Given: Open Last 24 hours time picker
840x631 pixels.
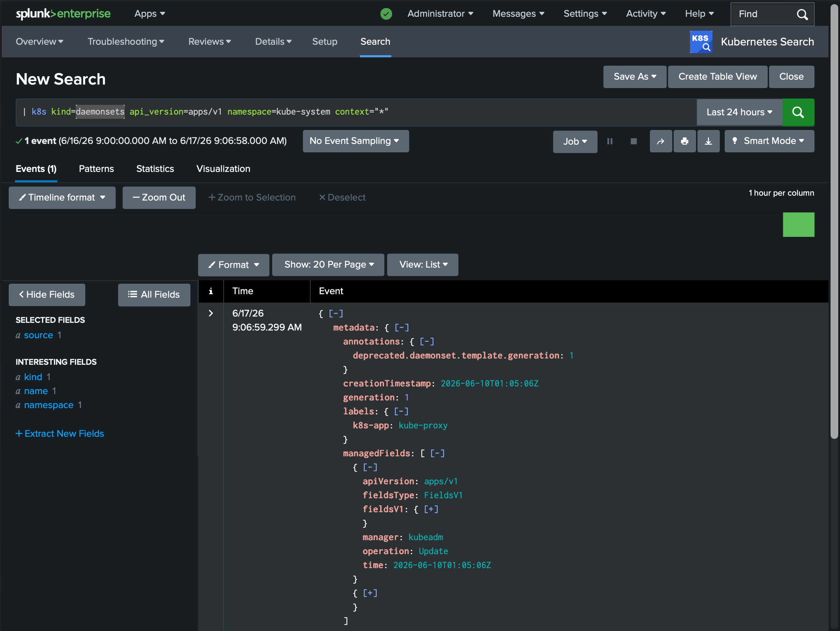Looking at the screenshot, I should point(739,112).
